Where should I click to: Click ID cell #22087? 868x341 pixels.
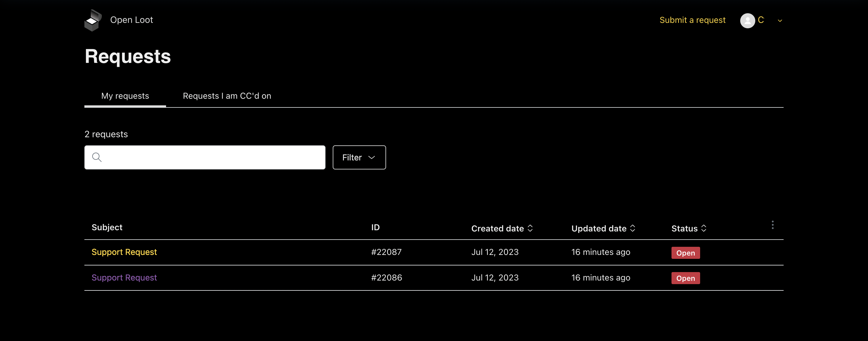pos(386,252)
